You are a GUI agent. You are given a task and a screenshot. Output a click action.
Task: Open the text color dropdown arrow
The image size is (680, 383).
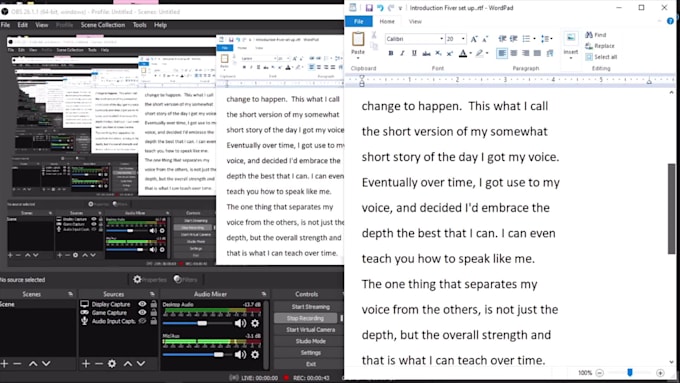pos(471,53)
